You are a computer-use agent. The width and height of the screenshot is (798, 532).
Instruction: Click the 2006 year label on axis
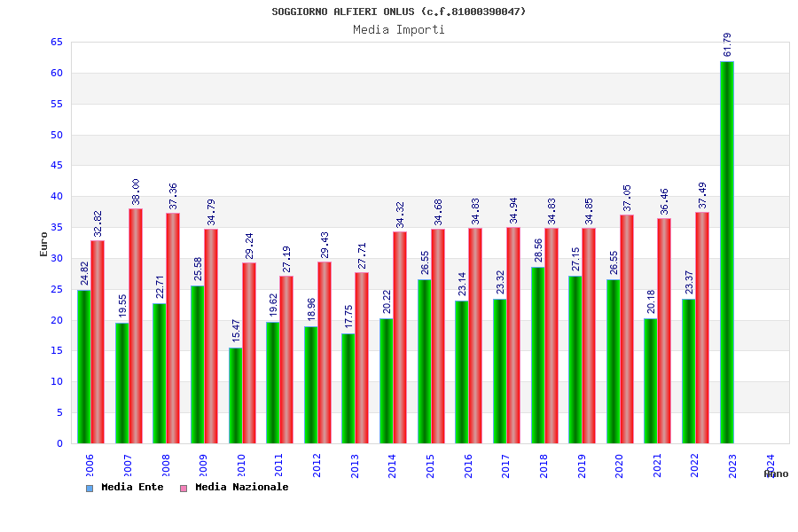(x=90, y=465)
